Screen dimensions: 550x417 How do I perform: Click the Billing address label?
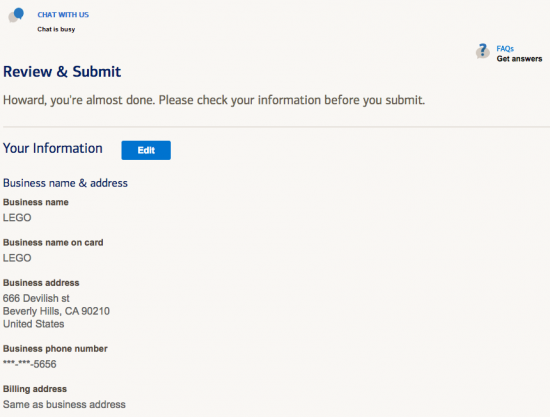(x=35, y=389)
